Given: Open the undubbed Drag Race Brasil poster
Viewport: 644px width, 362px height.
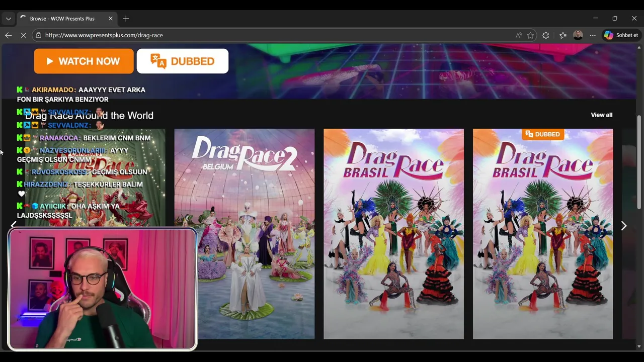Looking at the screenshot, I should coord(393,234).
